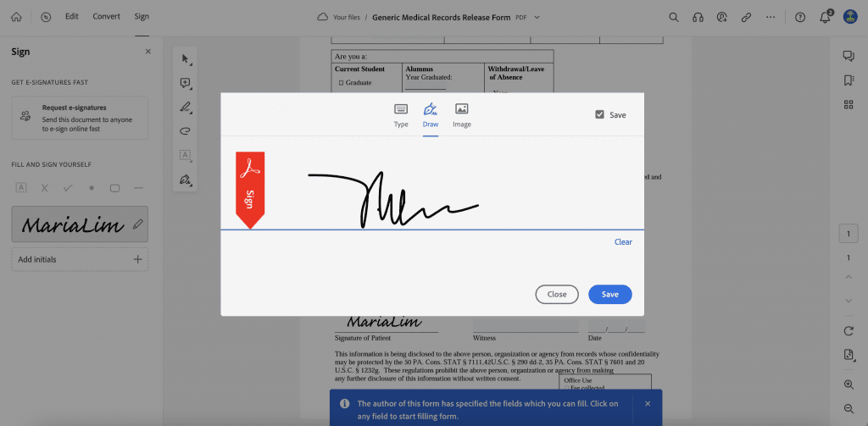Click Clear to erase the drawn signature

(623, 241)
